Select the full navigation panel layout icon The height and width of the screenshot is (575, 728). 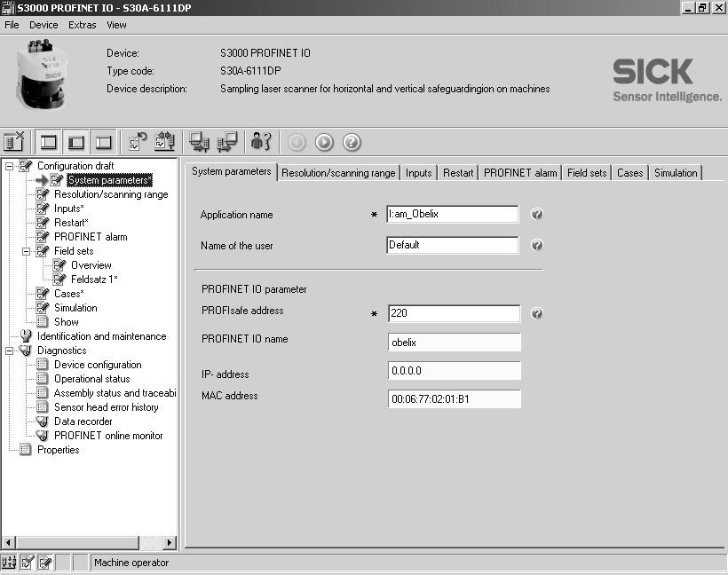pos(48,142)
